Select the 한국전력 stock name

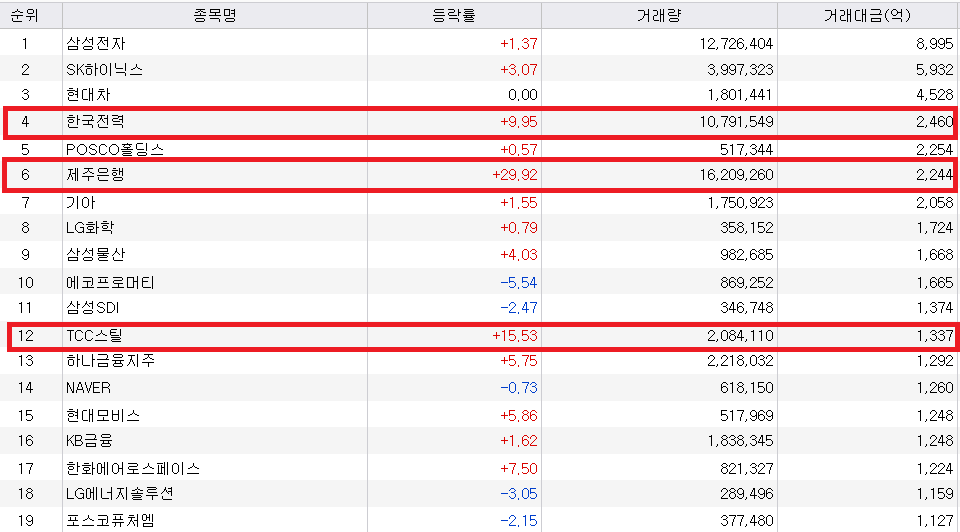point(96,122)
